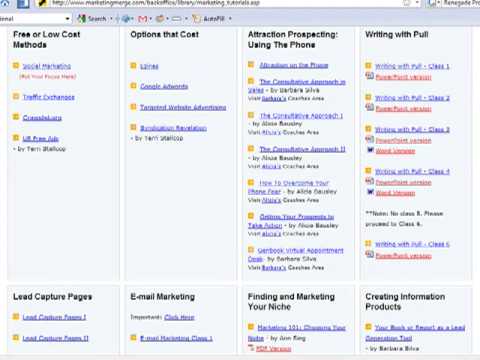The height and width of the screenshot is (360, 480).
Task: Expand the Gmail icon dropdown arrow
Action: [151, 19]
